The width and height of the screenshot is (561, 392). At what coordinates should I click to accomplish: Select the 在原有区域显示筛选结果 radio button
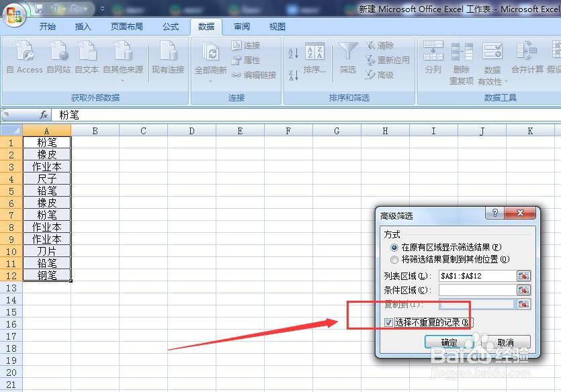pyautogui.click(x=395, y=248)
